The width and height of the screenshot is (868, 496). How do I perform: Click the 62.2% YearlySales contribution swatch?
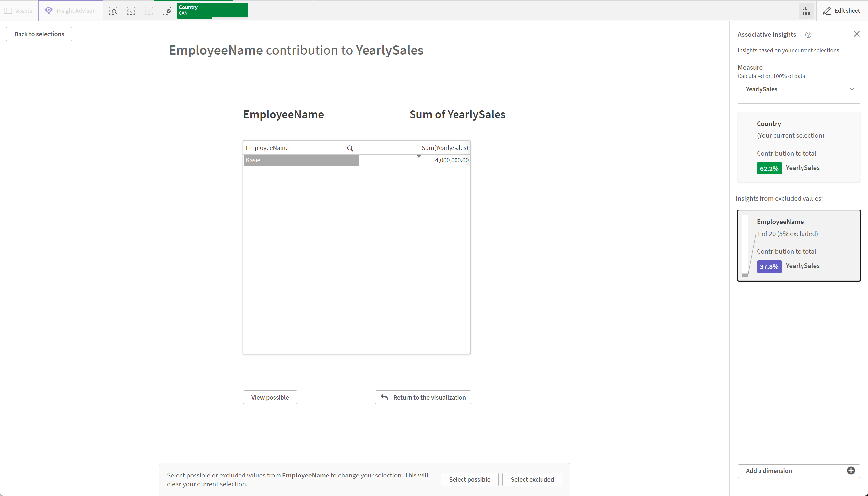coord(769,167)
